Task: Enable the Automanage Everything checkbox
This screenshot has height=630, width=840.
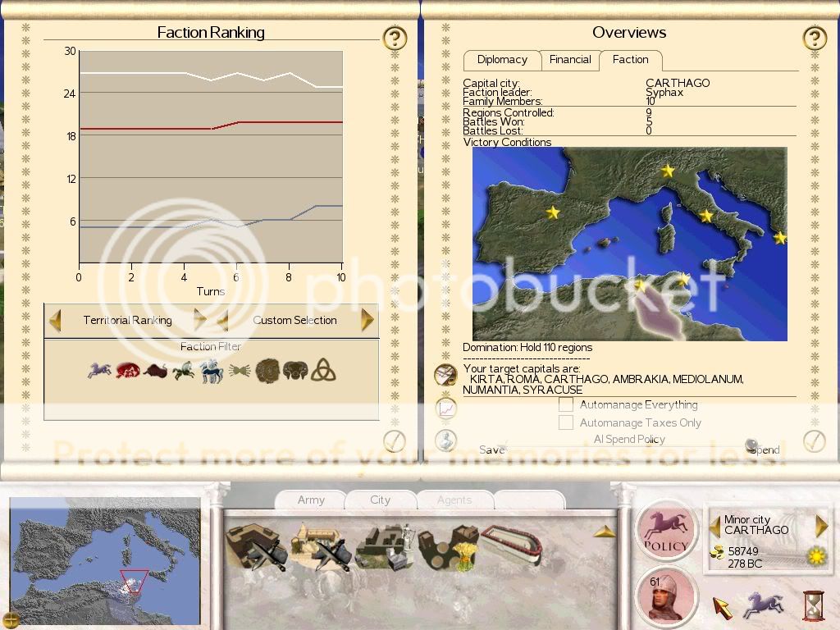Action: click(566, 404)
